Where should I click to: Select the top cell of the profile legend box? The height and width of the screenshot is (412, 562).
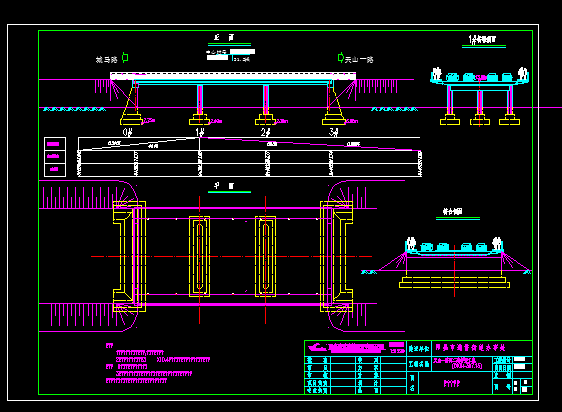[55, 144]
